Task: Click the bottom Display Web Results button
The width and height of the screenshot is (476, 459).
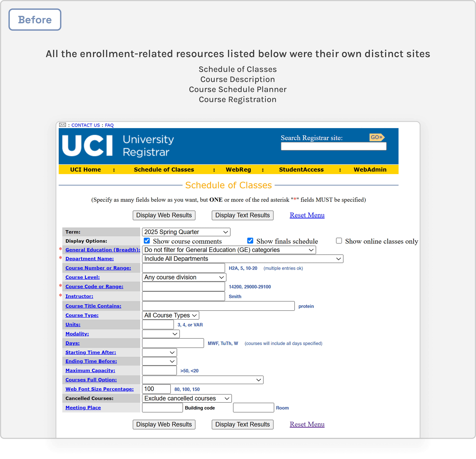Action: click(x=164, y=425)
